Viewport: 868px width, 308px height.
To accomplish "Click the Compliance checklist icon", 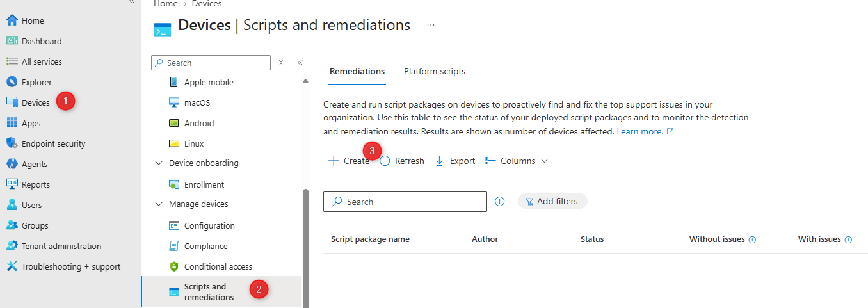I will click(x=173, y=246).
